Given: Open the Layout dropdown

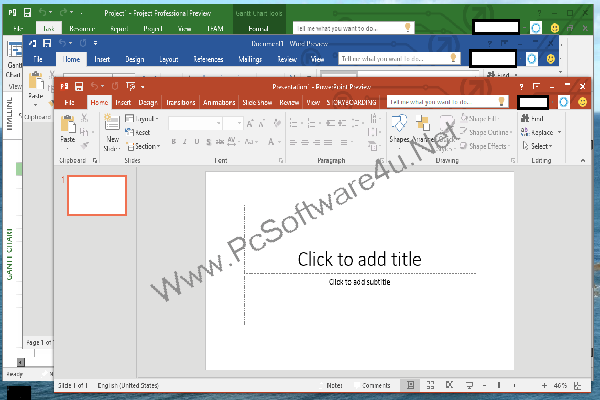Looking at the screenshot, I should (x=142, y=119).
